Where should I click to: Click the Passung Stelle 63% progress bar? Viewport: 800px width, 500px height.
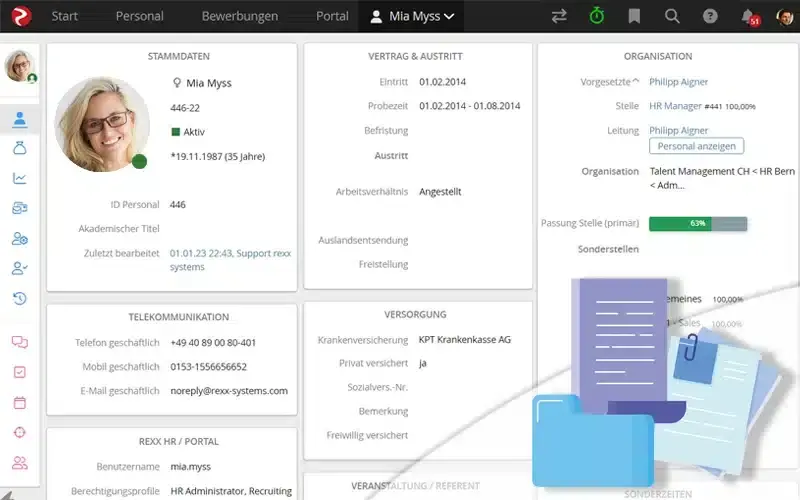pyautogui.click(x=697, y=223)
